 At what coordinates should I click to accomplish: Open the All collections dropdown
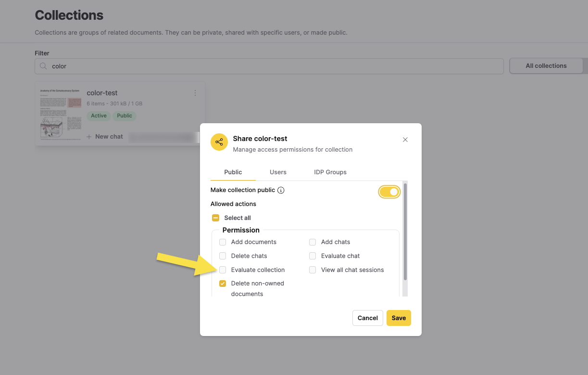[546, 65]
